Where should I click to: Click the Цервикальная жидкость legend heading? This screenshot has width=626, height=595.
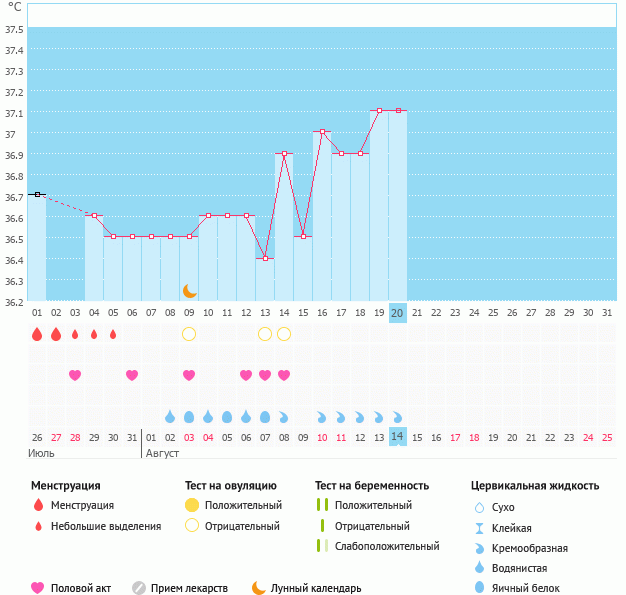(x=535, y=486)
